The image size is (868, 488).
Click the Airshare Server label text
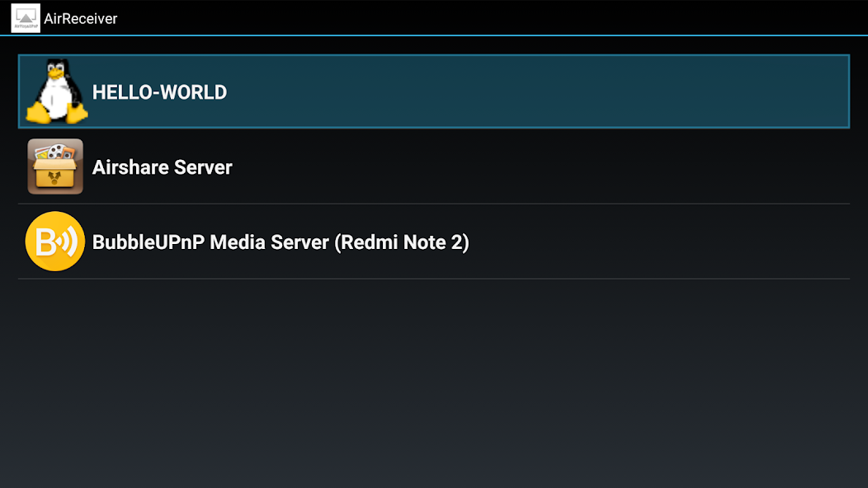162,167
